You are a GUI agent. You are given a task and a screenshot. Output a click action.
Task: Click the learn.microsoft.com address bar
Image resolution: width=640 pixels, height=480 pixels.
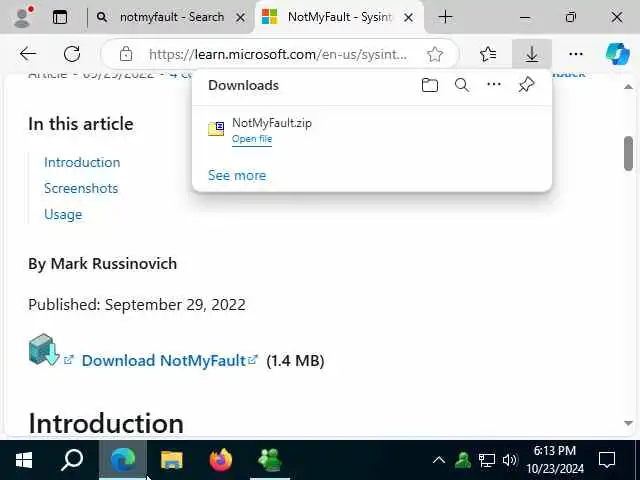(278, 54)
